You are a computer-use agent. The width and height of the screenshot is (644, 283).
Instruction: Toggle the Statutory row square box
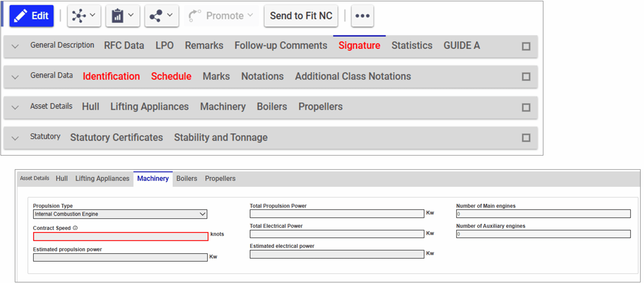coord(526,138)
